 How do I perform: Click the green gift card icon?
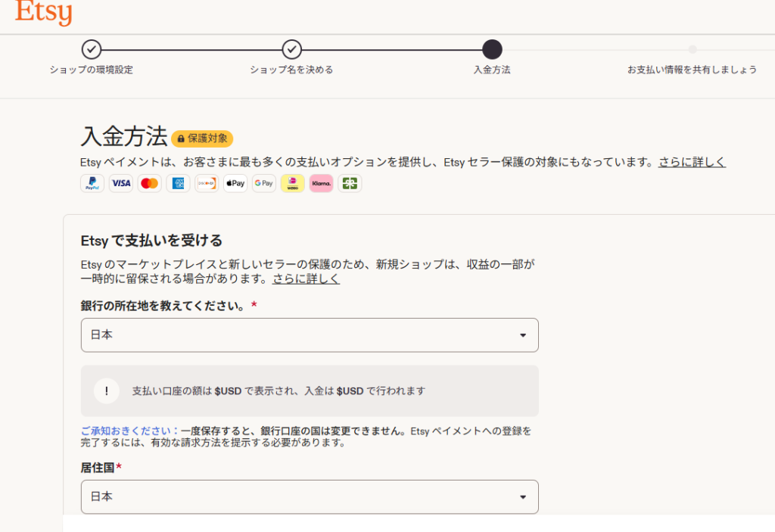click(x=350, y=183)
